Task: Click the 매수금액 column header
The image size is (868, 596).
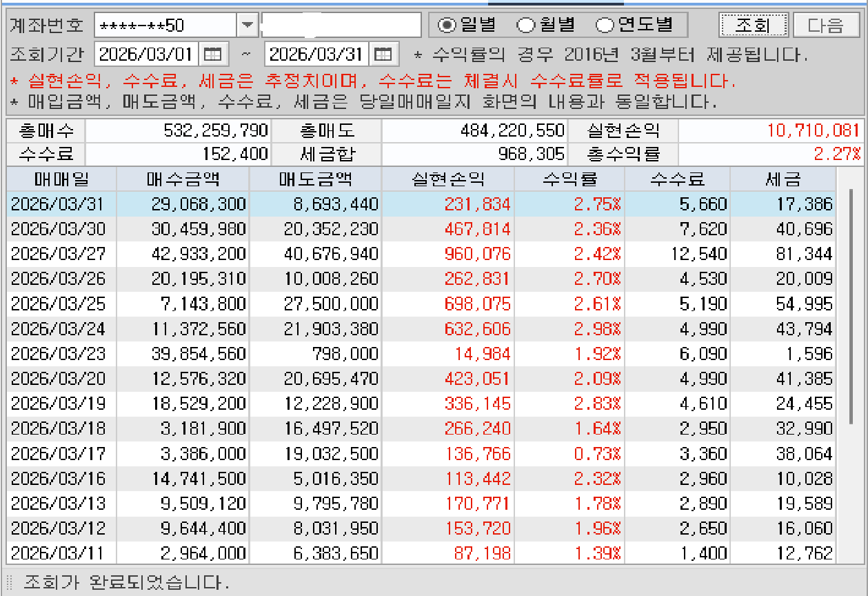Action: tap(183, 179)
